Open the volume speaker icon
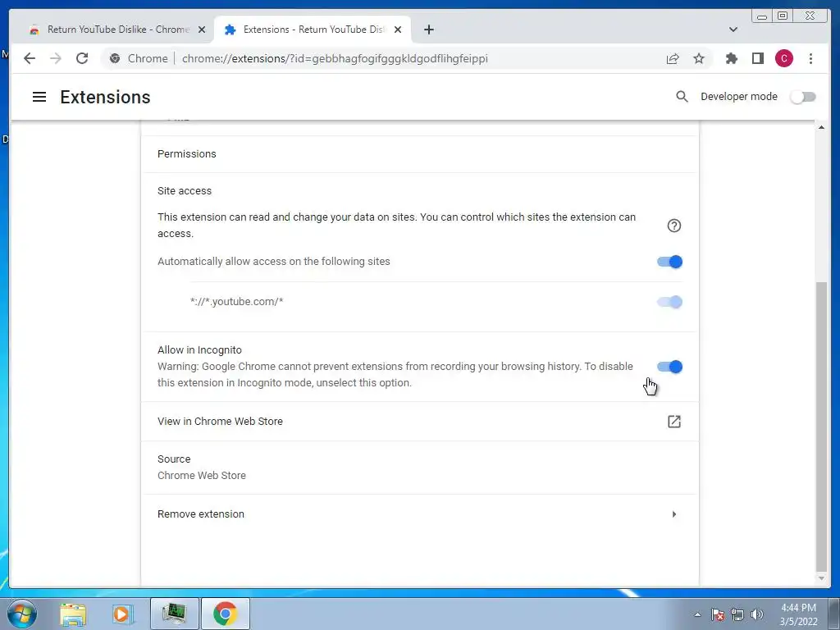Image resolution: width=840 pixels, height=630 pixels. click(x=757, y=614)
